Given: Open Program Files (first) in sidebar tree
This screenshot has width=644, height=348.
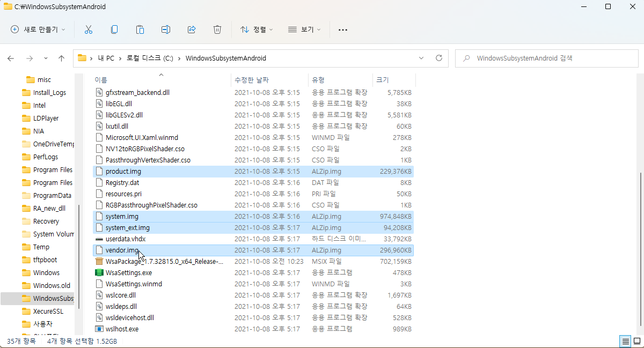Looking at the screenshot, I should (x=53, y=169).
